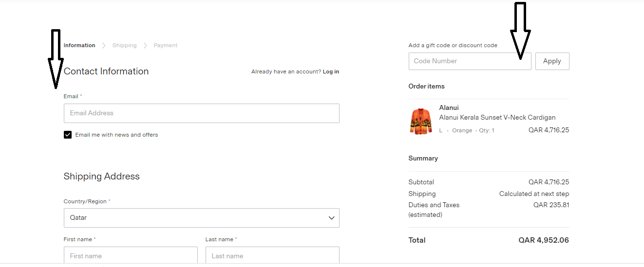This screenshot has height=267, width=644.
Task: Click the chevron between Information and Shipping
Action: (104, 46)
